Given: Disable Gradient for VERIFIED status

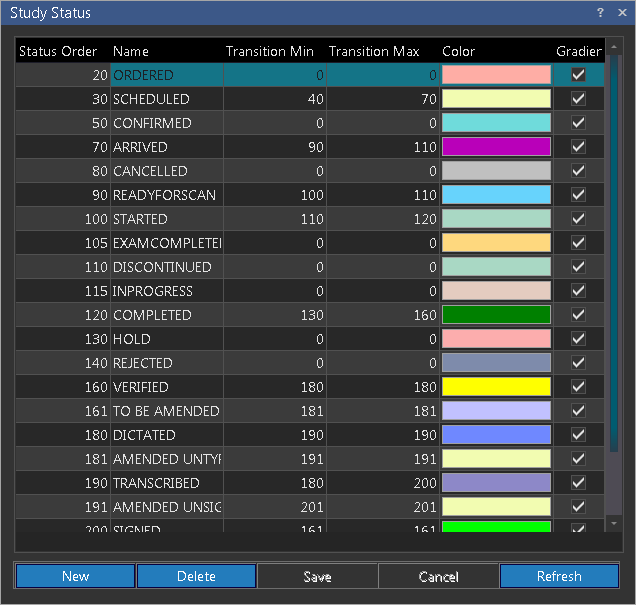Looking at the screenshot, I should click(578, 387).
